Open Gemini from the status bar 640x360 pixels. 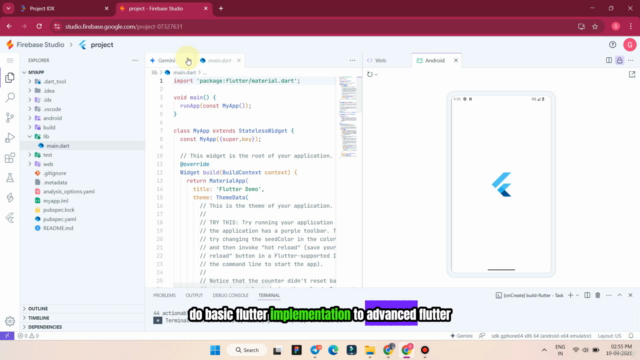click(461, 336)
